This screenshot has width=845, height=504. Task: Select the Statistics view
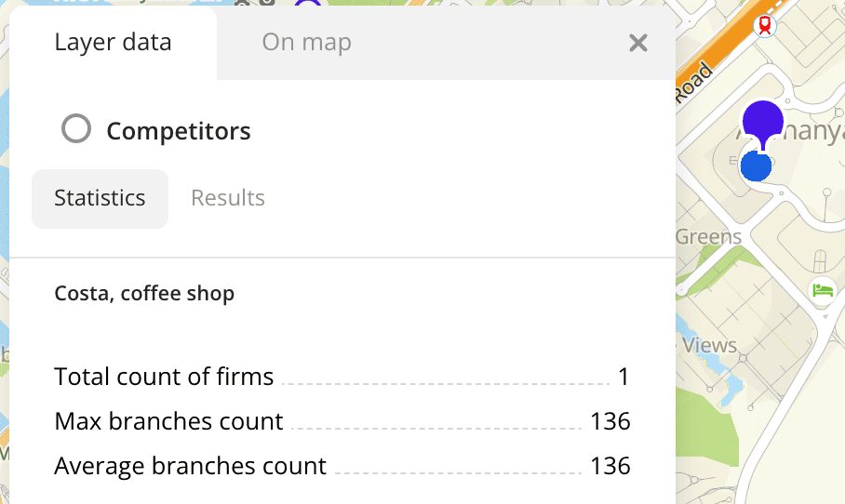[100, 198]
